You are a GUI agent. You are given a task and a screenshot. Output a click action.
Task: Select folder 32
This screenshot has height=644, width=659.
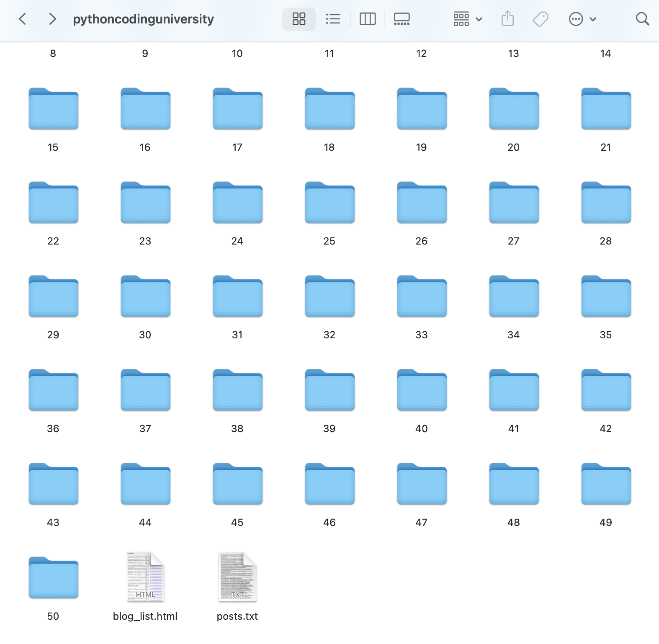pyautogui.click(x=330, y=296)
